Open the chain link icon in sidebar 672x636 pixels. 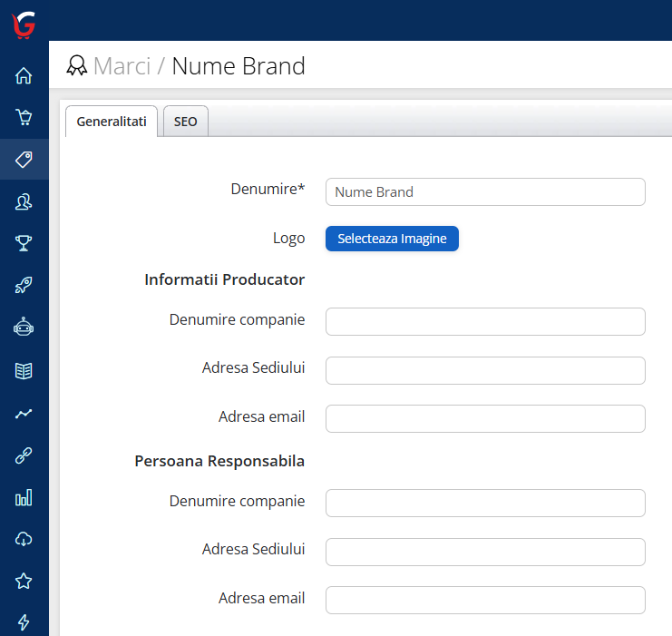click(x=24, y=455)
